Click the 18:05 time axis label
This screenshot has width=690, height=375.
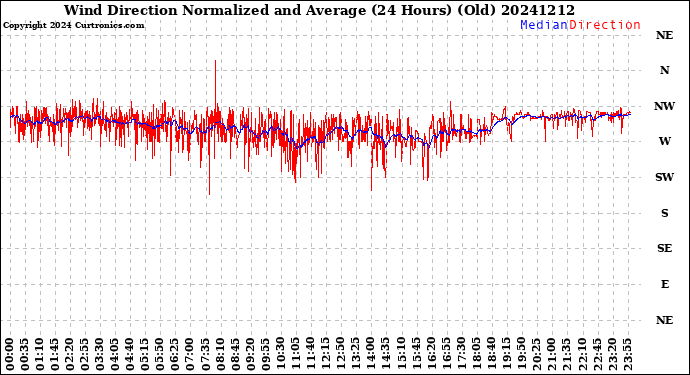[476, 355]
